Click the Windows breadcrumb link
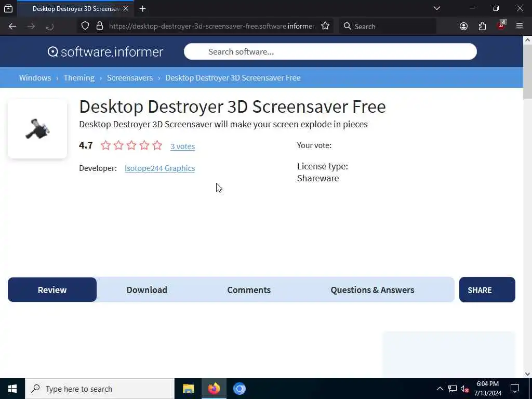Screen dimensions: 532x399 (35, 78)
